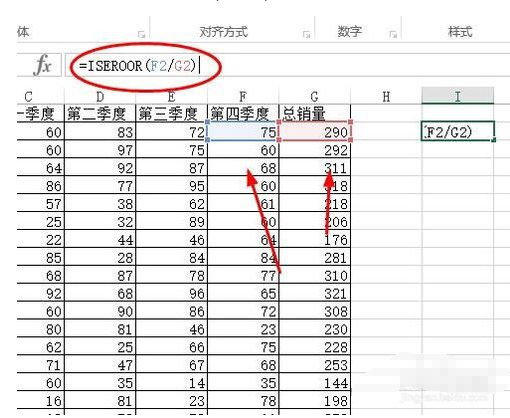Image resolution: width=510 pixels, height=418 pixels.
Task: Select column I header
Action: pos(458,96)
